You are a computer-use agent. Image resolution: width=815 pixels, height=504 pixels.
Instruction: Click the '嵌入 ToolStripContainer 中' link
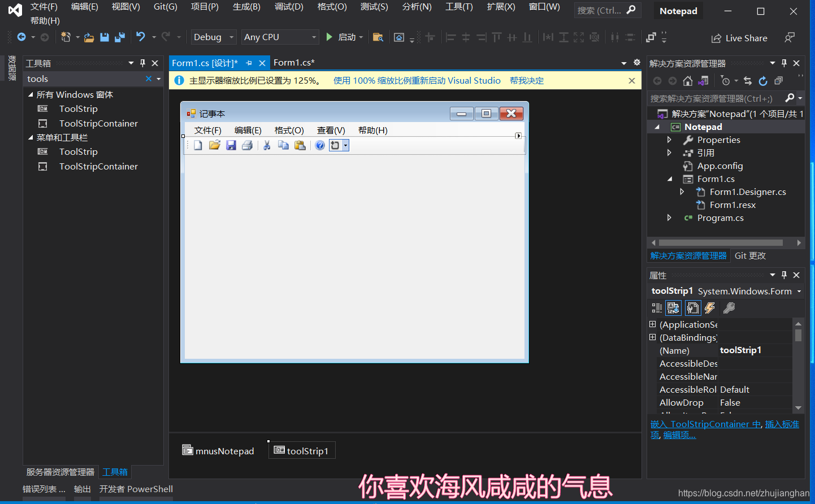point(706,424)
